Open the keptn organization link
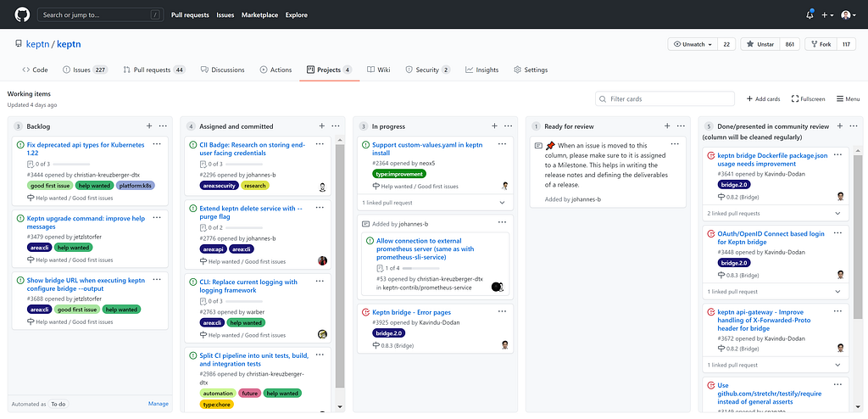The image size is (868, 419). click(37, 44)
